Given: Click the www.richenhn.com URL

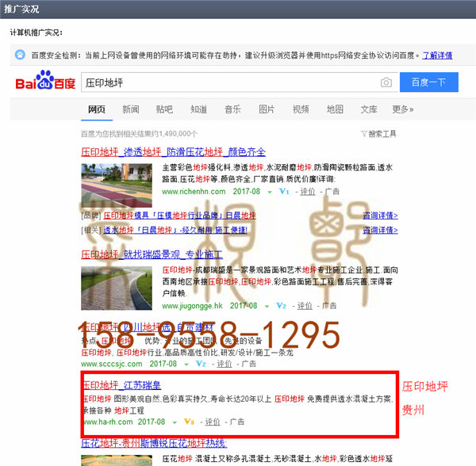Looking at the screenshot, I should [194, 192].
